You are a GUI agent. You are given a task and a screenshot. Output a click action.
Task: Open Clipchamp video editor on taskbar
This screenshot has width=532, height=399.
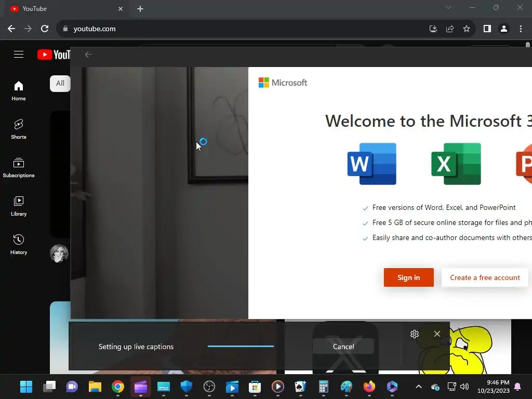140,387
